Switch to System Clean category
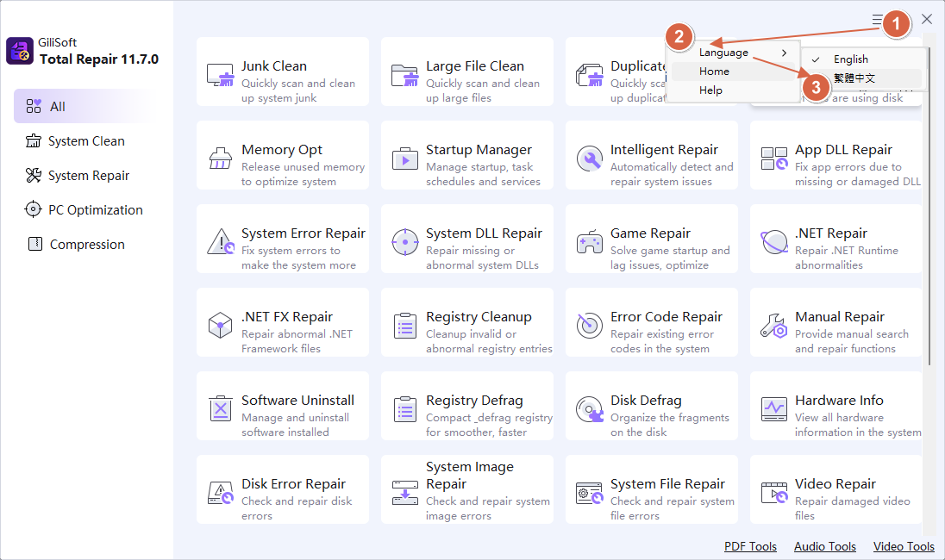The image size is (945, 560). pos(84,141)
